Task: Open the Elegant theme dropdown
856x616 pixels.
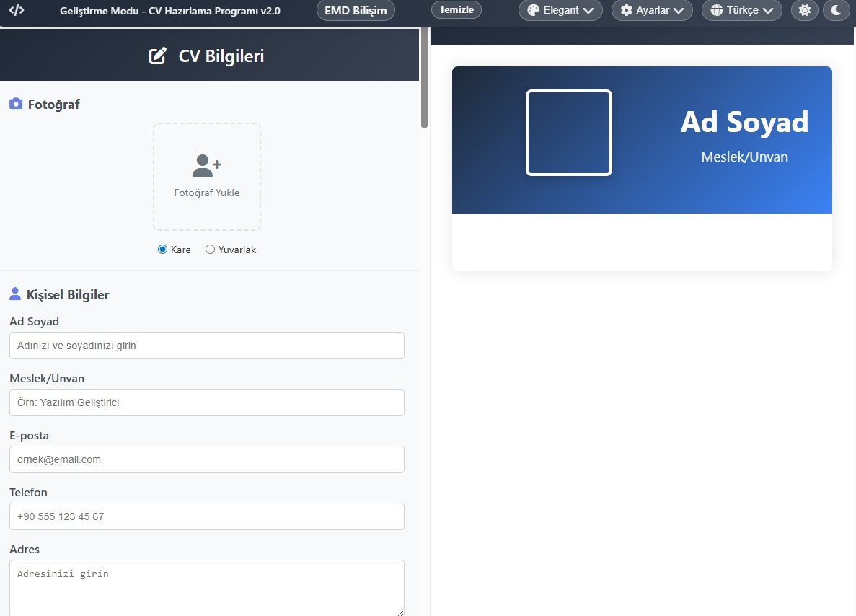Action: tap(560, 10)
